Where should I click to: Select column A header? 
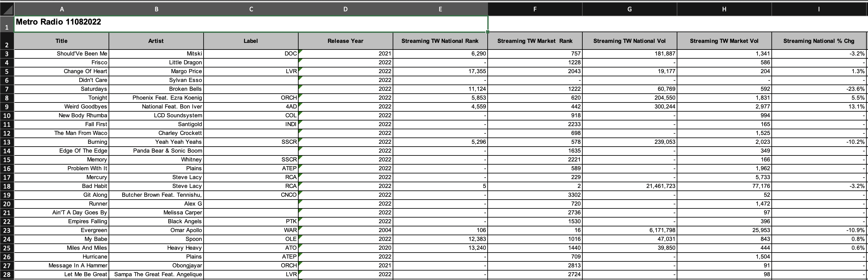tap(62, 9)
